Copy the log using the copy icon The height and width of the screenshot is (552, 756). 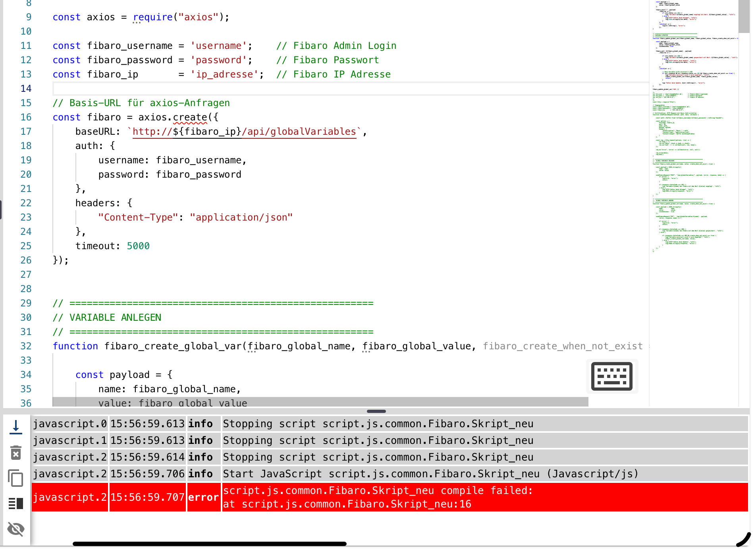pyautogui.click(x=16, y=478)
